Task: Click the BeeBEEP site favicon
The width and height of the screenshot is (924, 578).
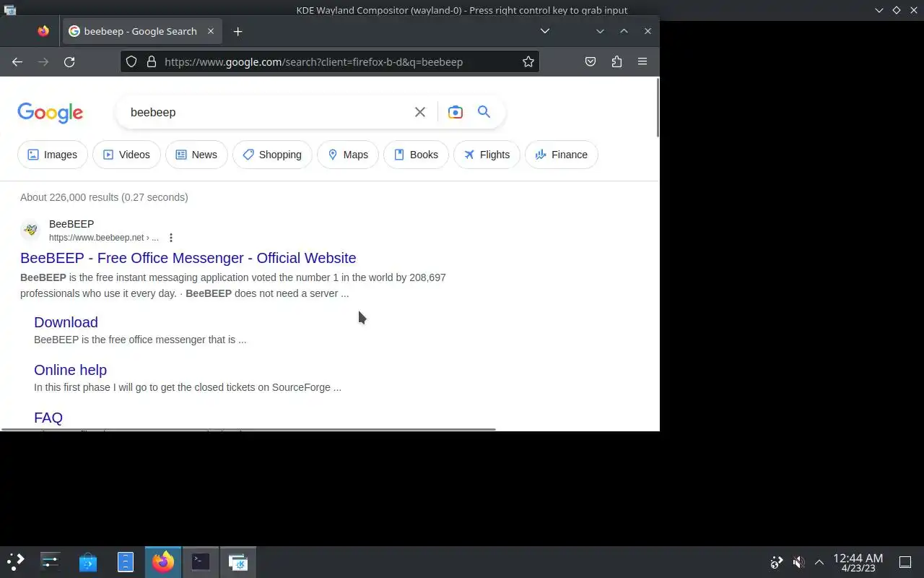Action: [x=30, y=230]
